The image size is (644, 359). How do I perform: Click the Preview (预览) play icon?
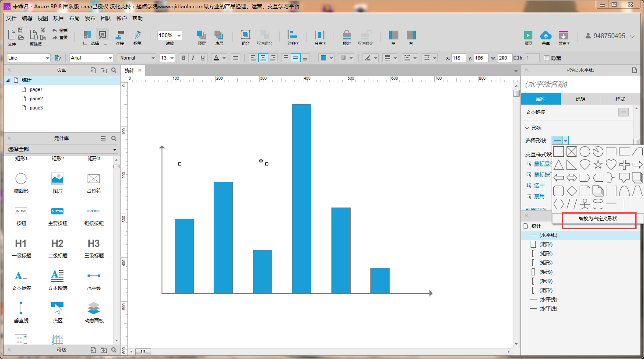point(528,35)
